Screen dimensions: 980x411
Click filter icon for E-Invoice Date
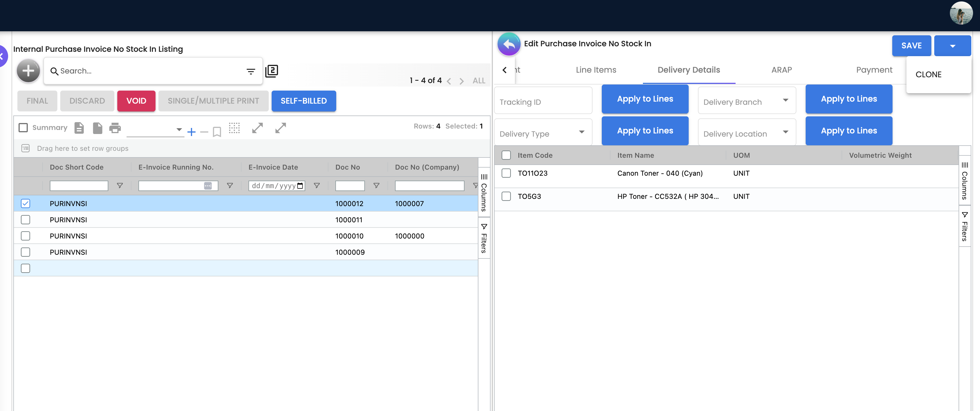coord(317,186)
